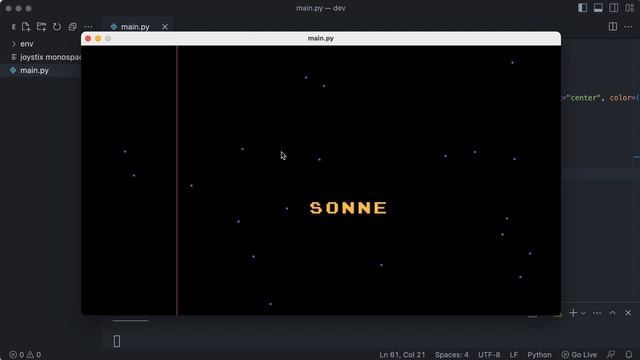
Task: Focus the terminal cursor prompt
Action: [117, 341]
